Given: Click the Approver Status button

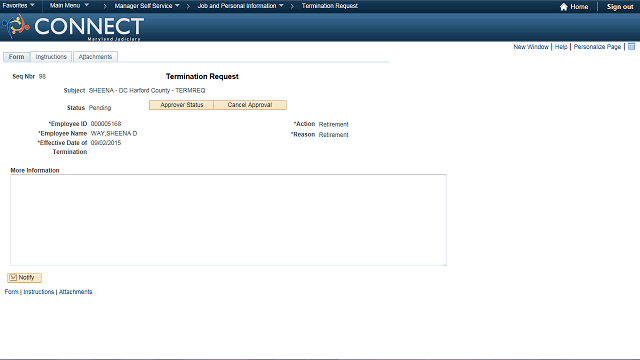Looking at the screenshot, I should (181, 105).
